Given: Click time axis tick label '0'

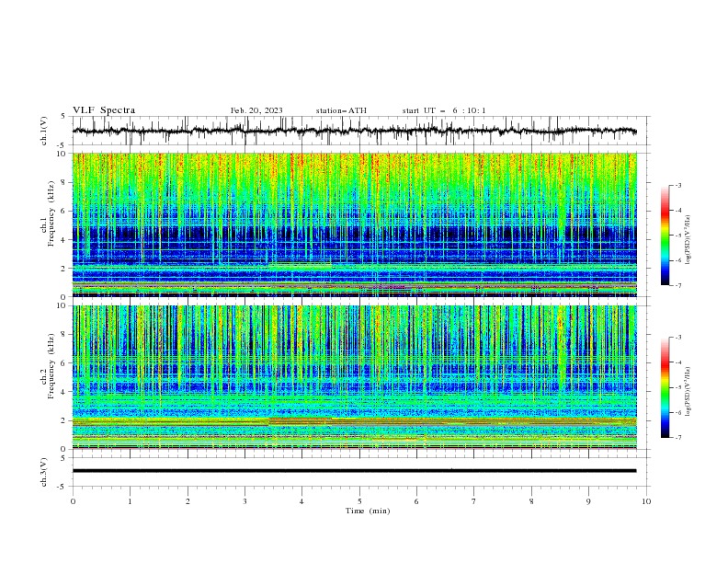Looking at the screenshot, I should [73, 501].
